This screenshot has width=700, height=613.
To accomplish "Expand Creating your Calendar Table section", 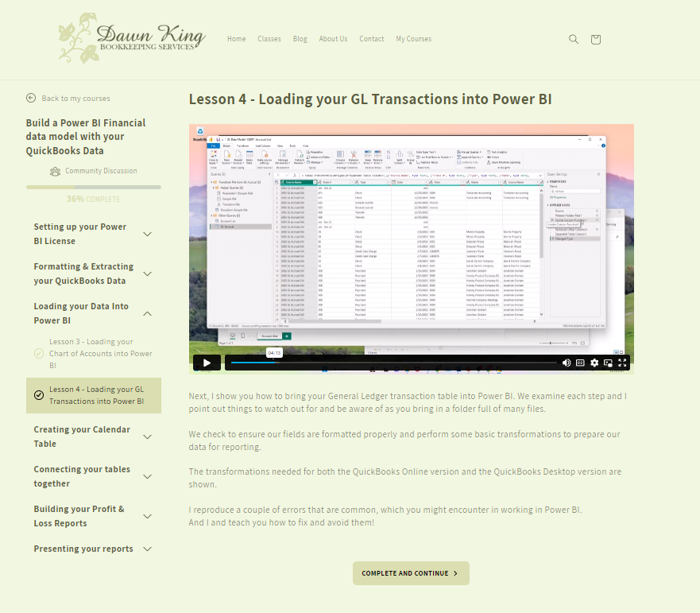I will (147, 436).
